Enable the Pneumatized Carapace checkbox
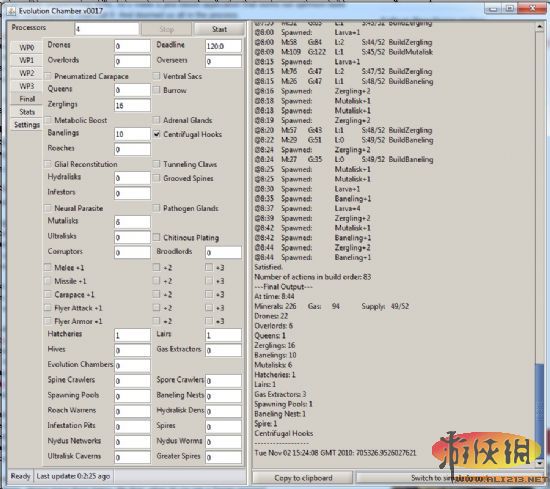Viewport: 550px width, 489px height. click(48, 76)
